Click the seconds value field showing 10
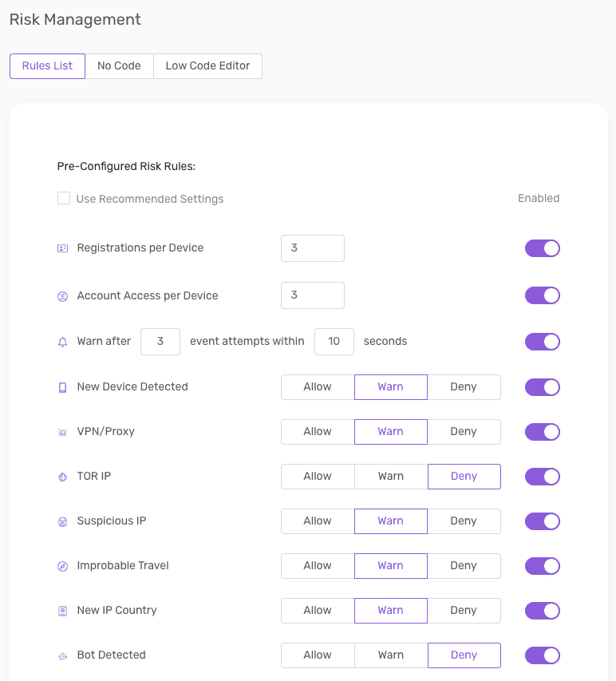The width and height of the screenshot is (616, 681). coord(334,342)
